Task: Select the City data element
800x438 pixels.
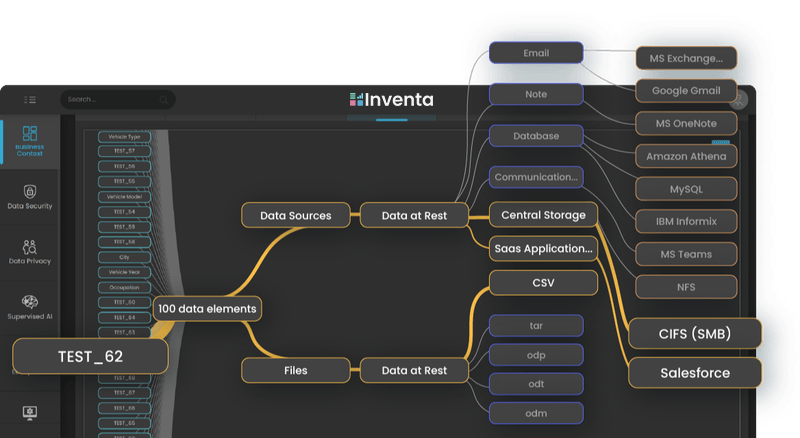Action: tap(124, 257)
